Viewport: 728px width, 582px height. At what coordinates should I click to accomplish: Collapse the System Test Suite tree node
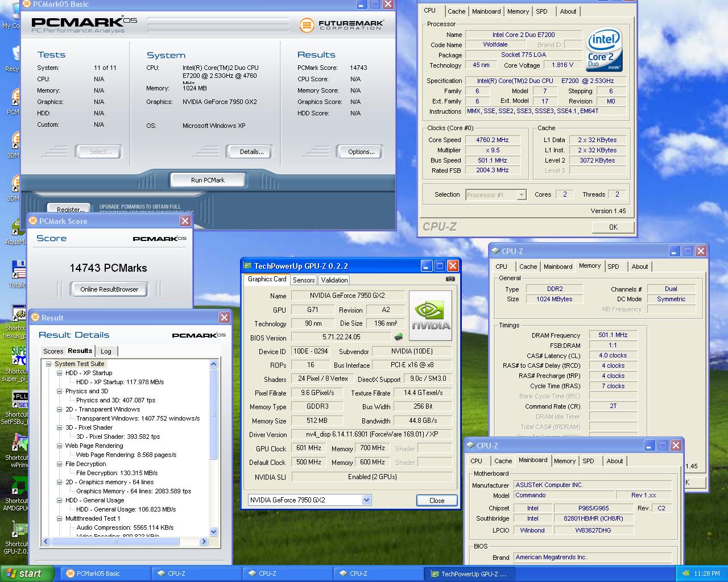(x=49, y=364)
